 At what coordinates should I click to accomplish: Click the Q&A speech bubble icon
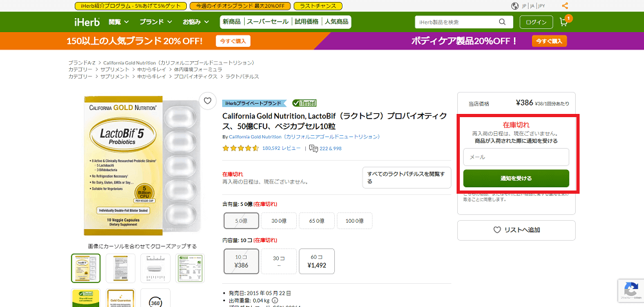coord(314,148)
